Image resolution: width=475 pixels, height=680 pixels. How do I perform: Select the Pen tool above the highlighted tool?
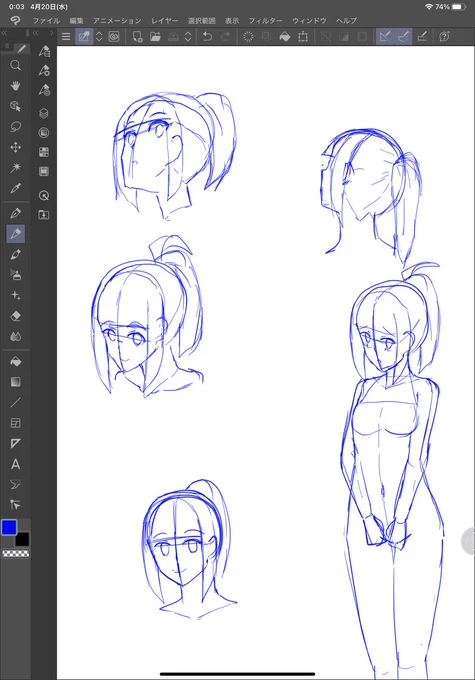coord(15,213)
